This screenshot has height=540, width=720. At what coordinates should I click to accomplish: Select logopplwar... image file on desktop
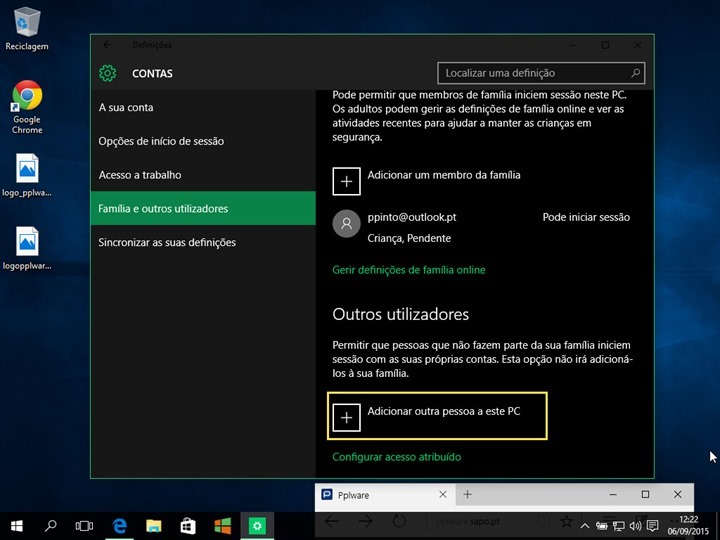(x=27, y=248)
